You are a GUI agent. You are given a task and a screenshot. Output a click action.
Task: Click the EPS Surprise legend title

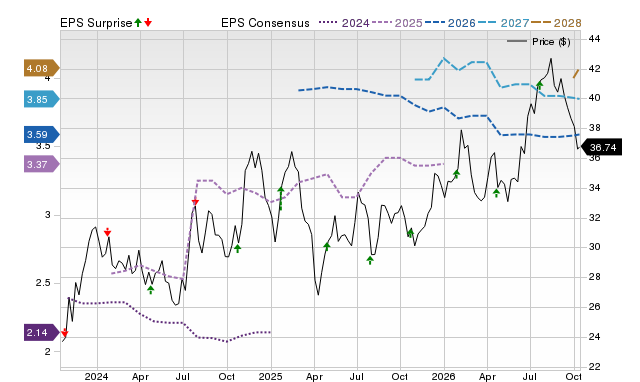(x=96, y=23)
